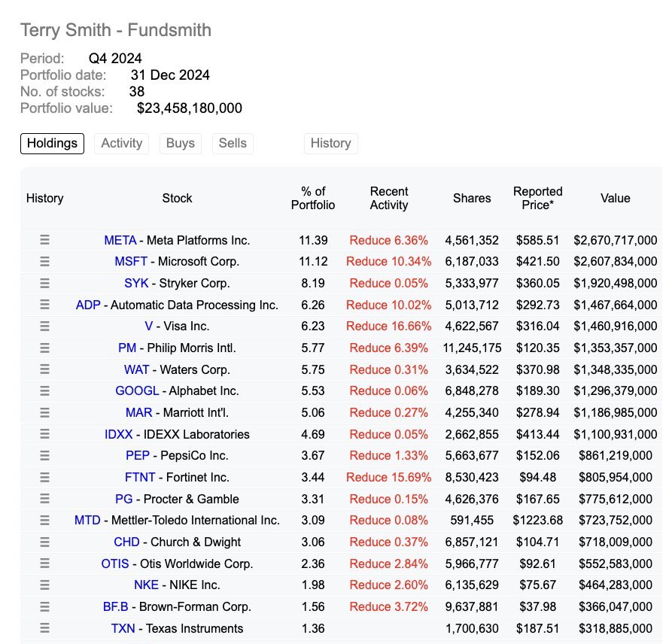
Task: Open the GOOGL ticker link
Action: (137, 391)
